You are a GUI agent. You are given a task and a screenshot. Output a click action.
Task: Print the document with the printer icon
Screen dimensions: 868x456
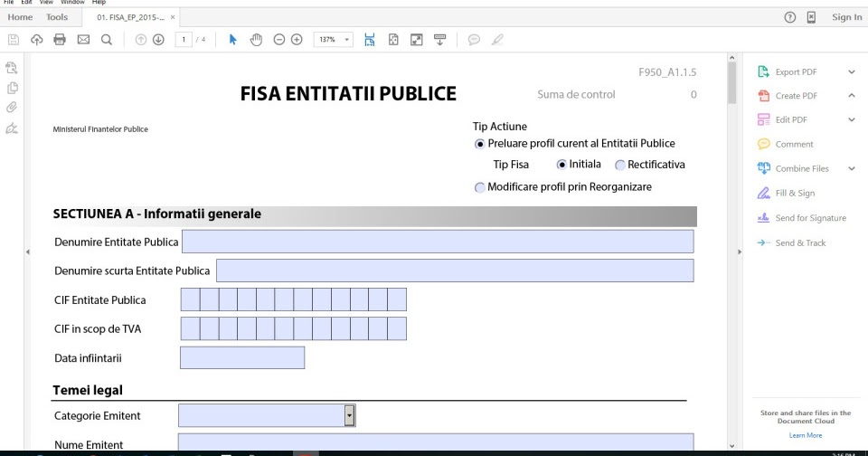tap(60, 39)
